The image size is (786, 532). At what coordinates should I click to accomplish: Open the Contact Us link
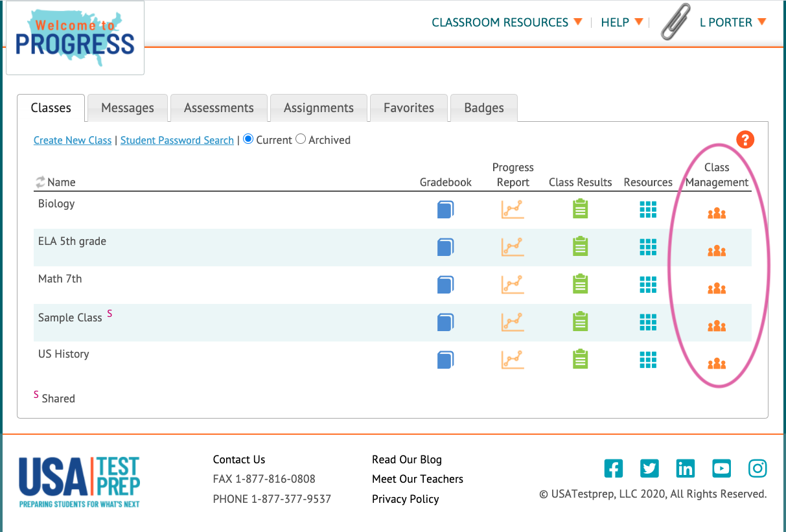coord(239,459)
